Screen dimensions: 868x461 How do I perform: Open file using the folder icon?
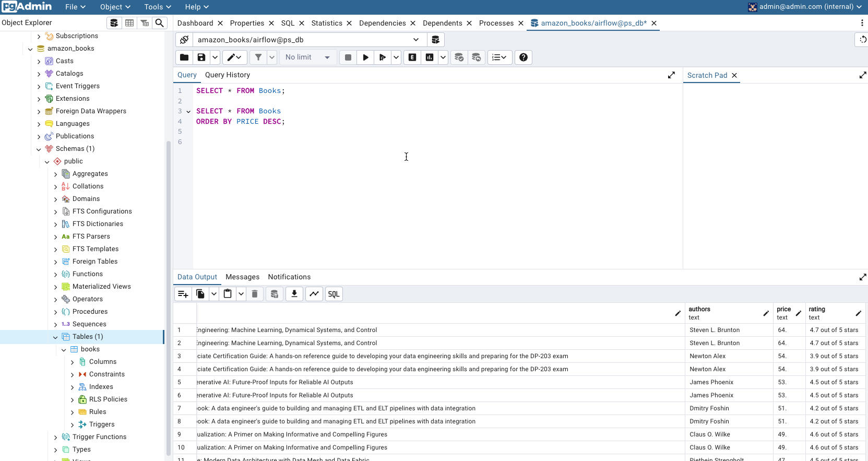184,57
